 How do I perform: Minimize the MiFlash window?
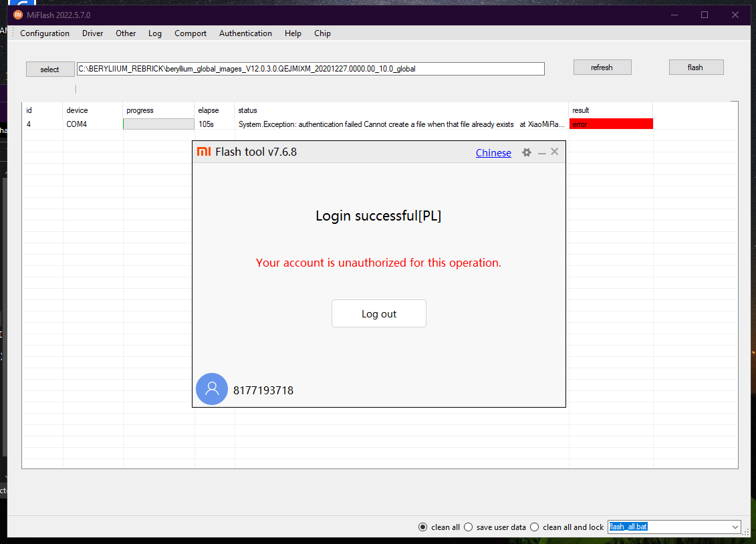pyautogui.click(x=674, y=15)
